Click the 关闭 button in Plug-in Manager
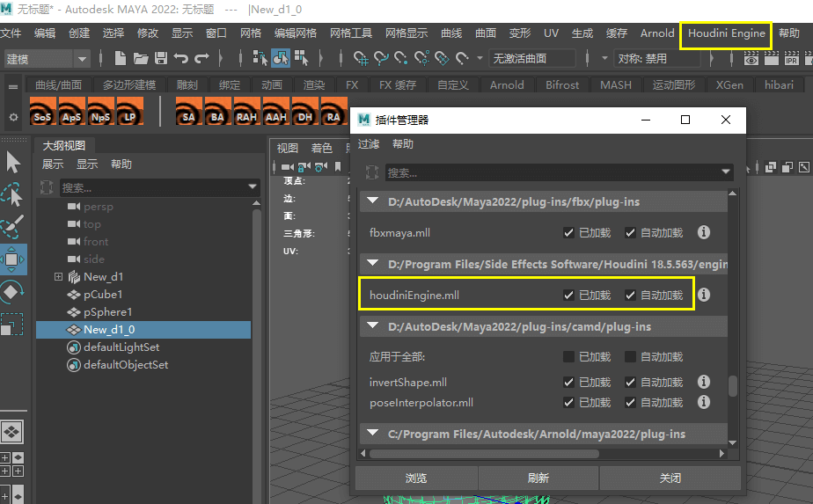 tap(670, 478)
